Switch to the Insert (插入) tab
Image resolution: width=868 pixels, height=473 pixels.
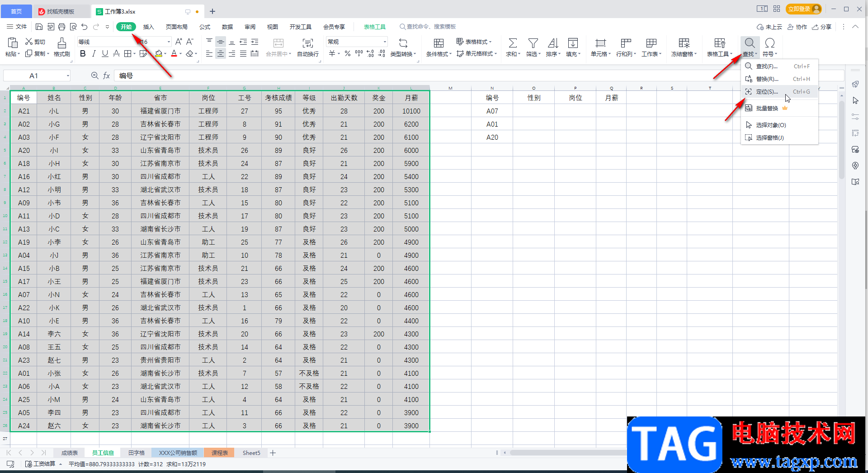point(148,27)
